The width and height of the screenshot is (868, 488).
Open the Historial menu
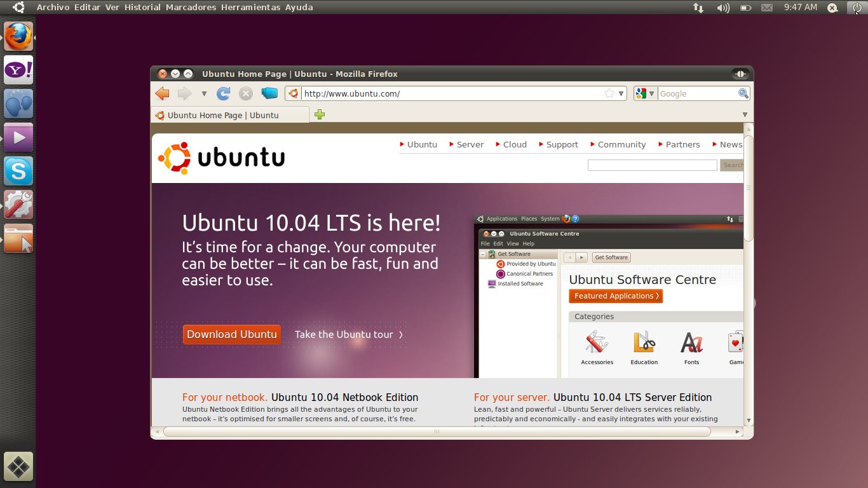click(142, 8)
